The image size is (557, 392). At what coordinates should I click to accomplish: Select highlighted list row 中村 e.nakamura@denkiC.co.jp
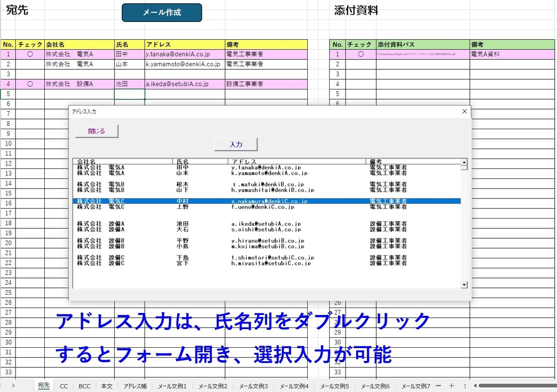[x=267, y=201]
